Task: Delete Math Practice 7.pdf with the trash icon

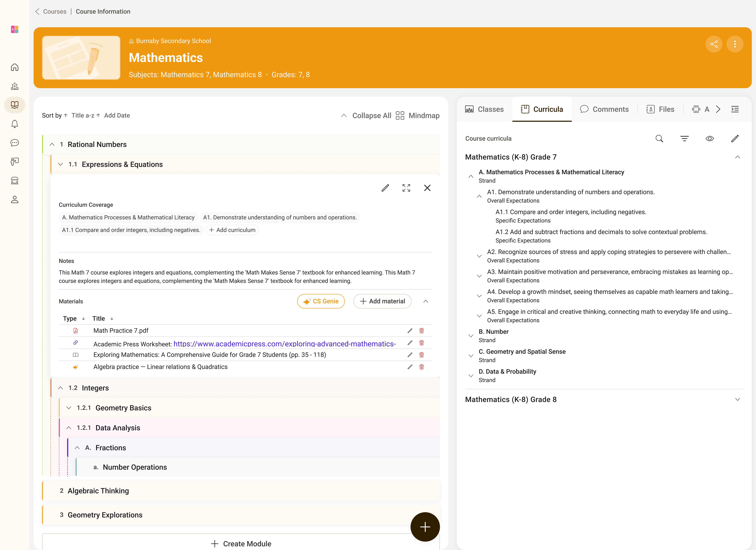Action: (421, 330)
